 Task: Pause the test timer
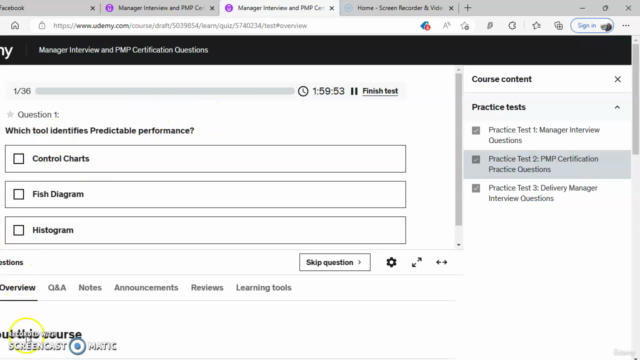point(354,91)
